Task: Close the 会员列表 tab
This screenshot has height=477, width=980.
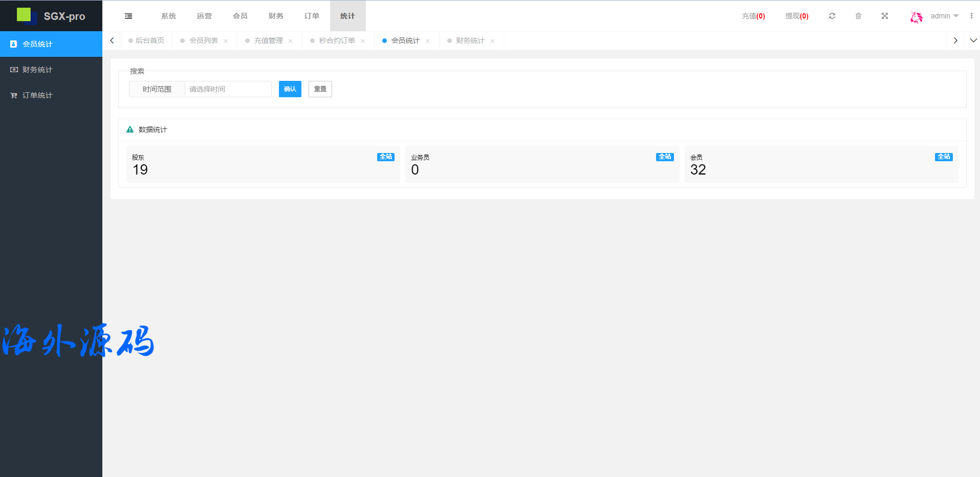Action: (226, 41)
